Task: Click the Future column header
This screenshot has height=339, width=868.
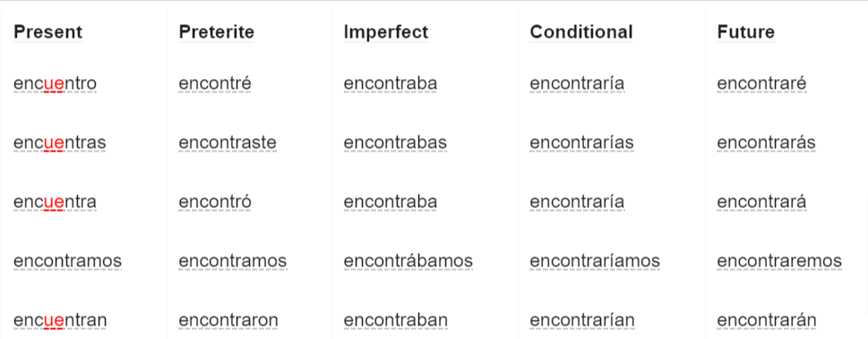Action: coord(745,32)
